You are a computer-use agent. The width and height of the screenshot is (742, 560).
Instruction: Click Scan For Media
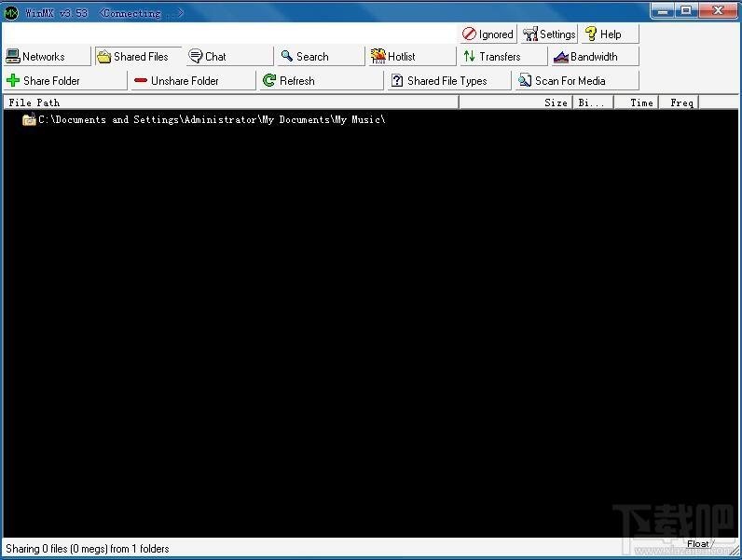(x=577, y=80)
